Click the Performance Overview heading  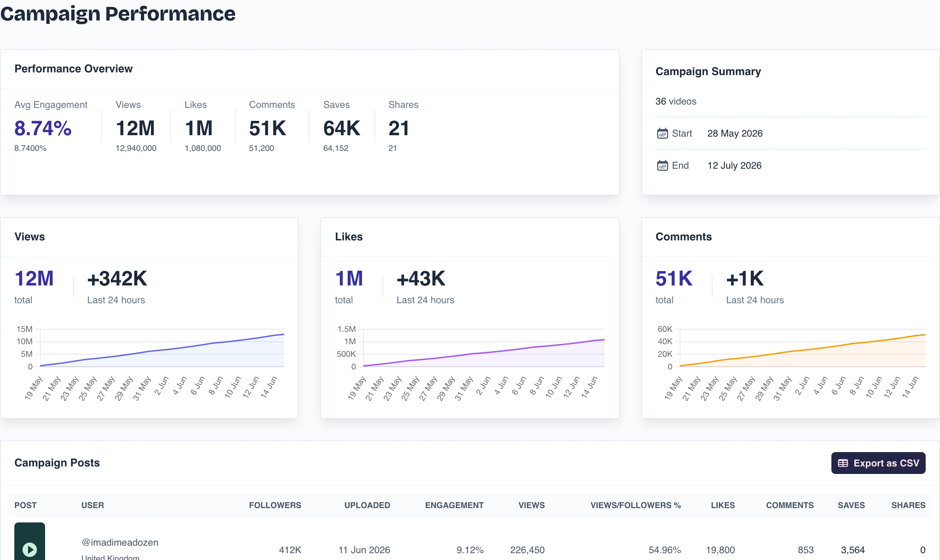point(73,69)
